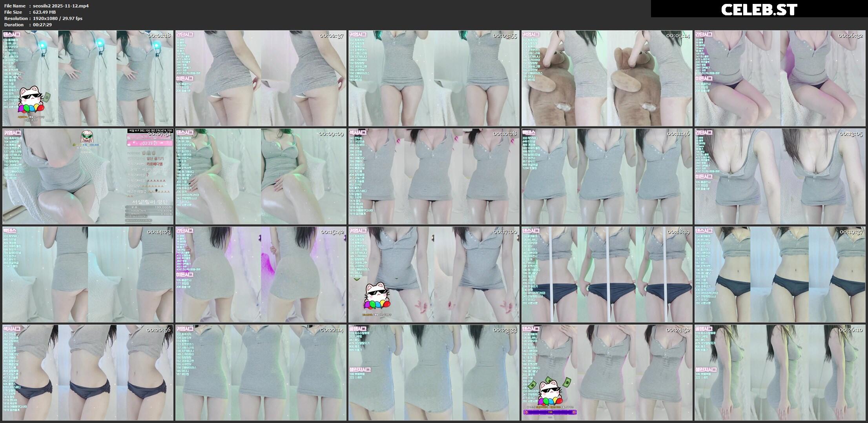This screenshot has height=423, width=868.
Task: Click the frame stamped 00:19:37
Action: click(x=780, y=275)
